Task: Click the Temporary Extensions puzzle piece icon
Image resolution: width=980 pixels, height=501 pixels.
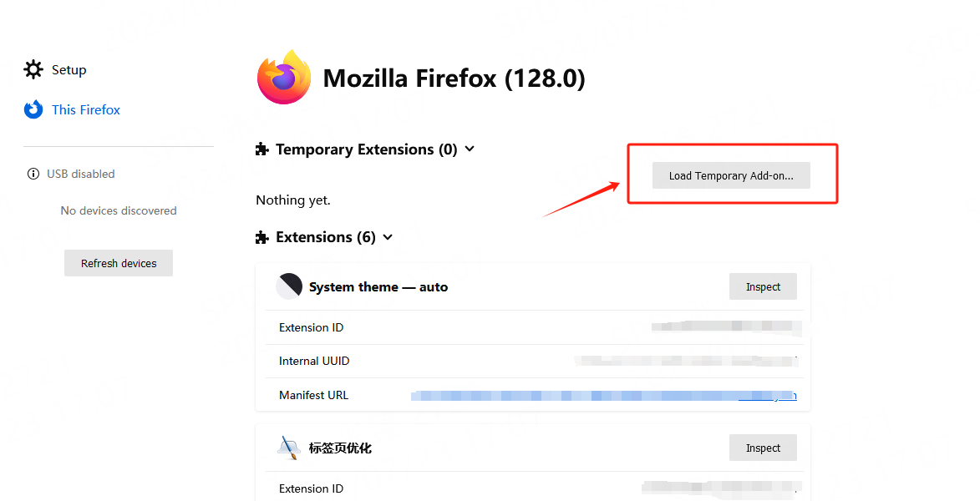Action: 262,149
